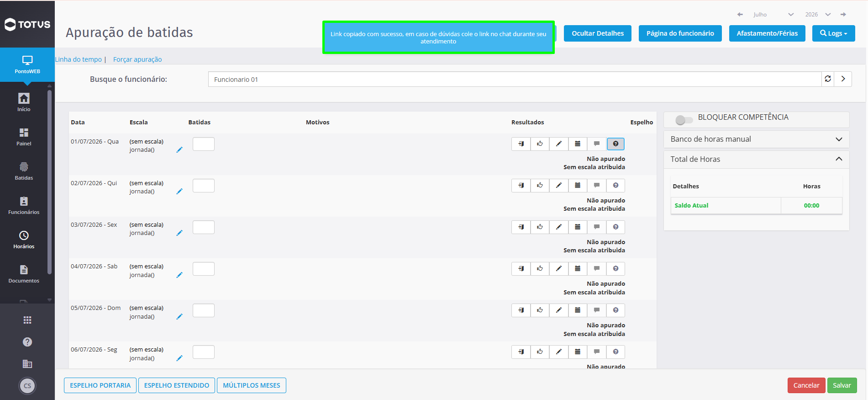Click Forçar apuração link
This screenshot has width=868, height=400.
137,59
